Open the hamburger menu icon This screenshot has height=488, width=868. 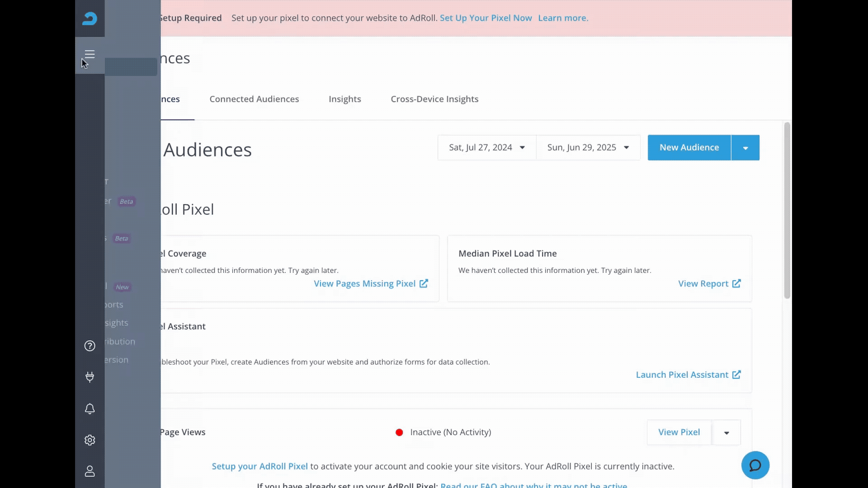click(x=90, y=54)
